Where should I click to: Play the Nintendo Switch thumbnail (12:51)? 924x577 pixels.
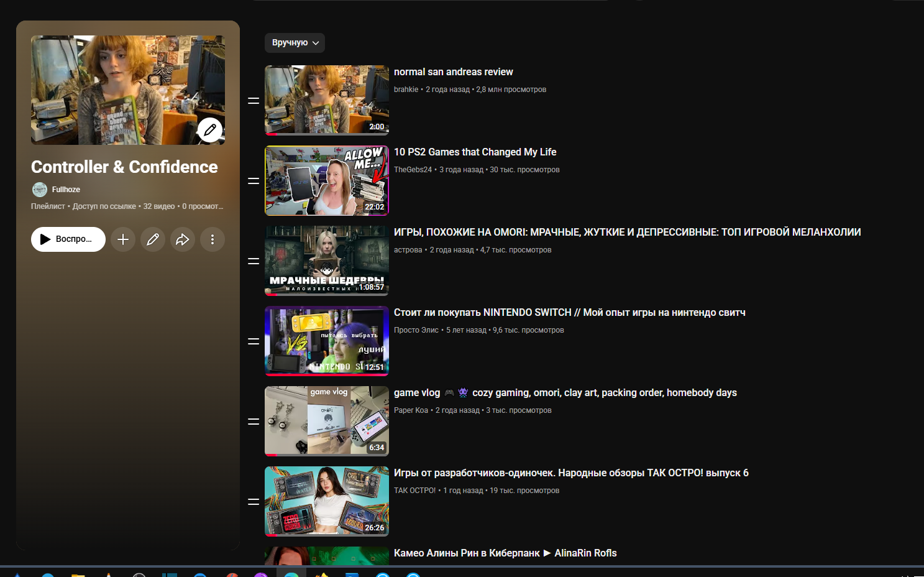(327, 341)
